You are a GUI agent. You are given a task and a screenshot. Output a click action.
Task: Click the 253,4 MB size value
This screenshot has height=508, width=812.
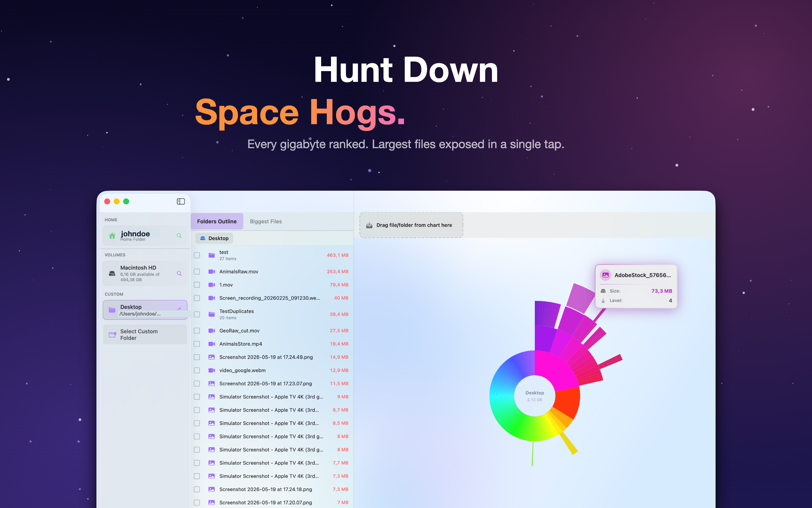pyautogui.click(x=337, y=271)
